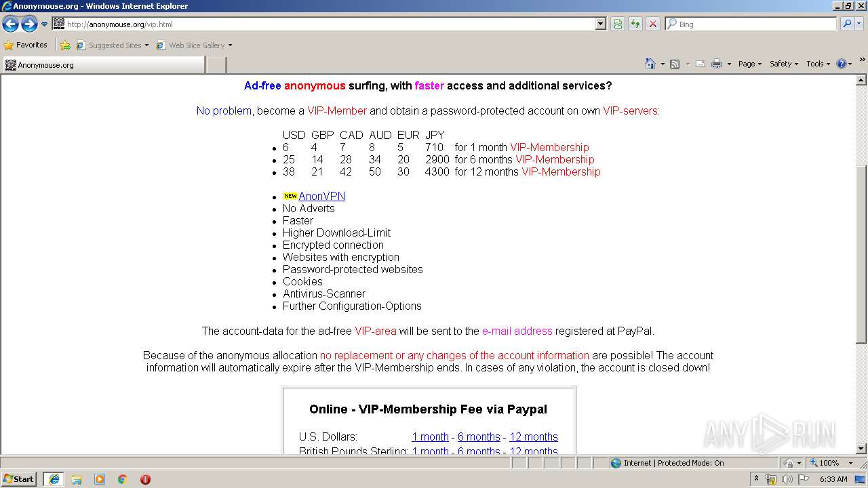Click U.S. Dollars 1 month link
Screen dimensions: 868x488
click(430, 437)
